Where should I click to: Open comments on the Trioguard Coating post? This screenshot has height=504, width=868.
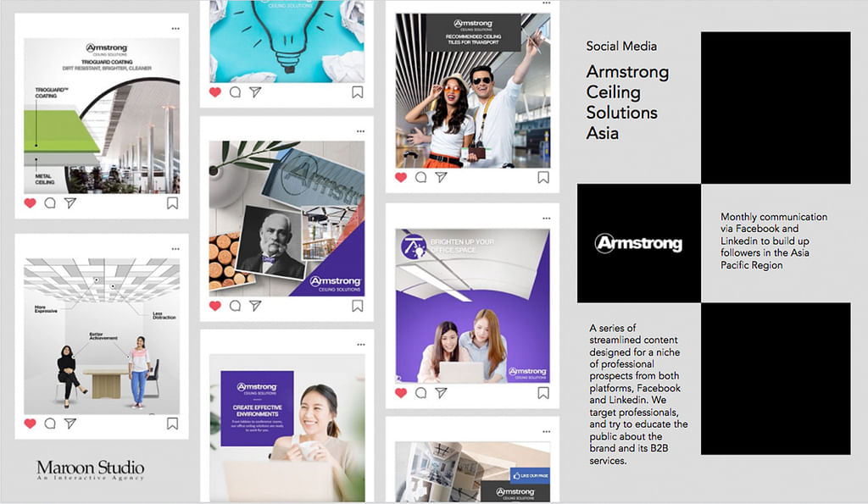(x=50, y=203)
